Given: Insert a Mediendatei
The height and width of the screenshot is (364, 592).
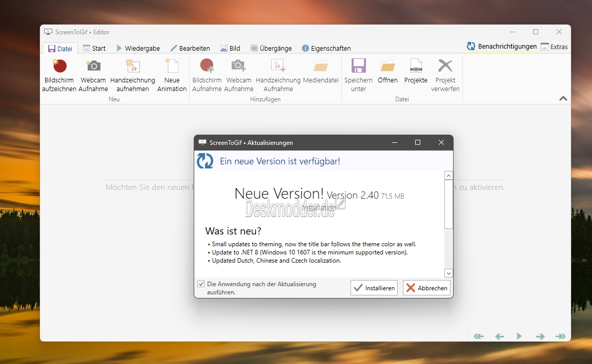Looking at the screenshot, I should pyautogui.click(x=320, y=71).
